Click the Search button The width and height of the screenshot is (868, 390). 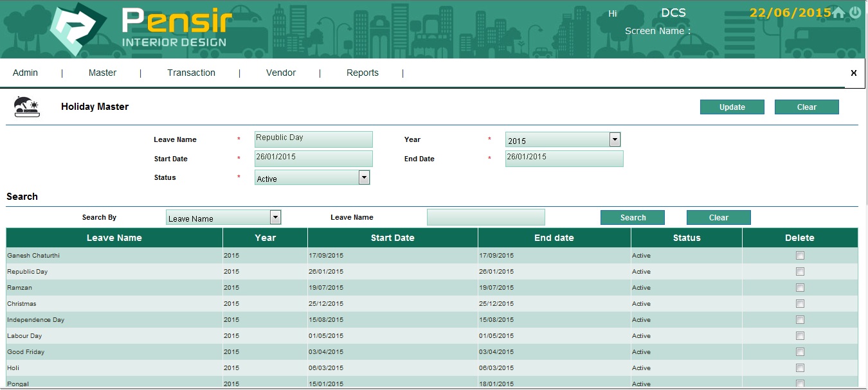(x=633, y=218)
